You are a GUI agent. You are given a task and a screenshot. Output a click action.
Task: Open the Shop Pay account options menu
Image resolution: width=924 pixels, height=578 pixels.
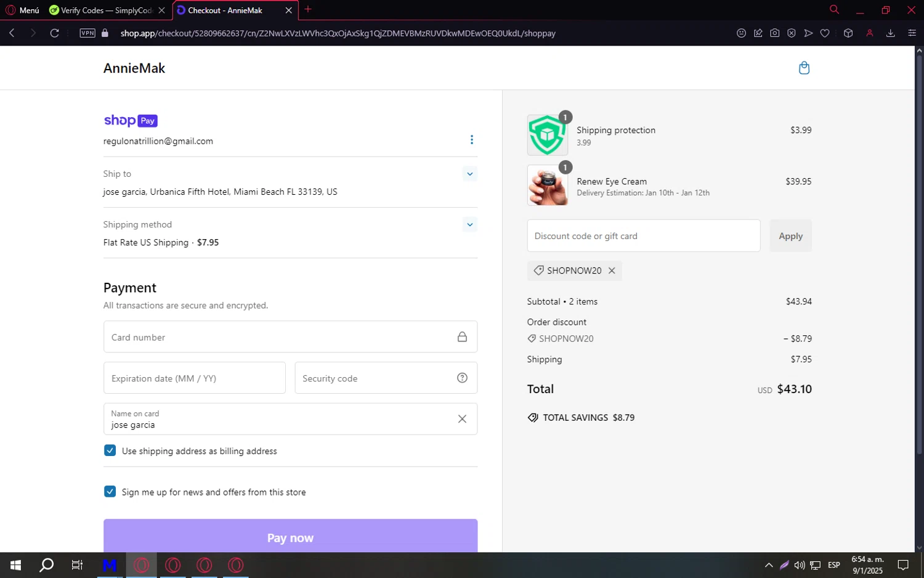[472, 140]
